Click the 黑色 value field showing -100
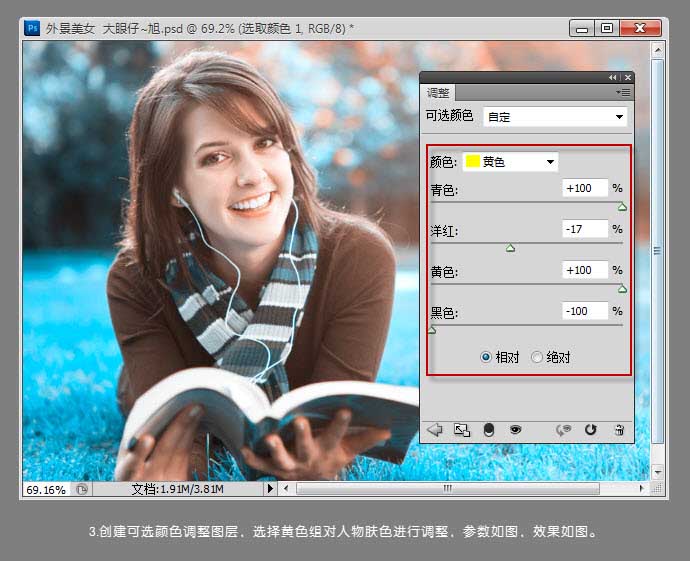The width and height of the screenshot is (690, 561). [585, 311]
